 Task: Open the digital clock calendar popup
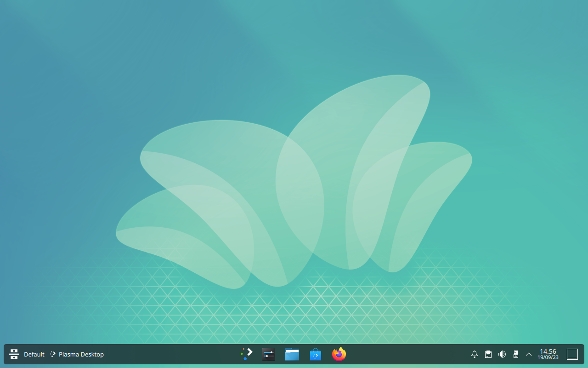point(548,354)
